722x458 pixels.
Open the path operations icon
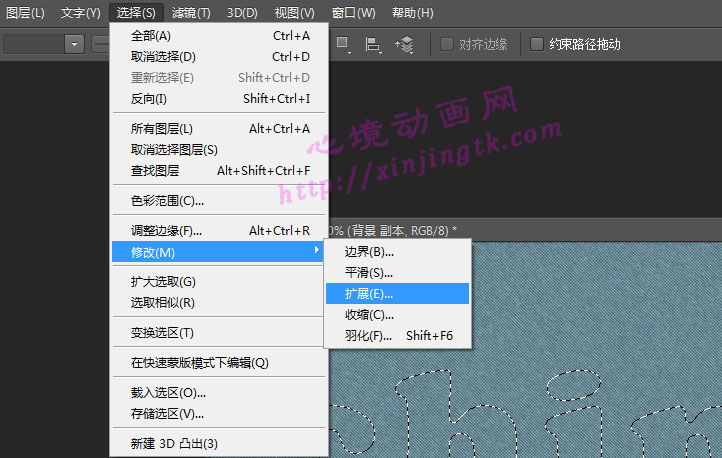click(343, 44)
